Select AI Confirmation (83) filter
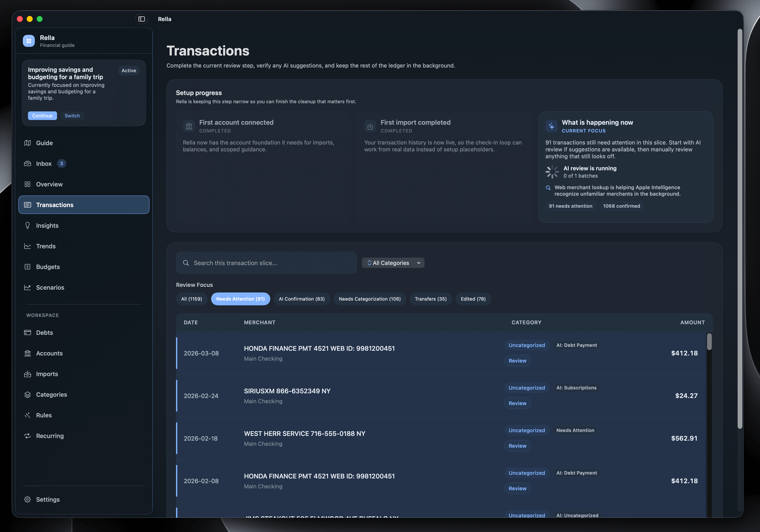 301,299
